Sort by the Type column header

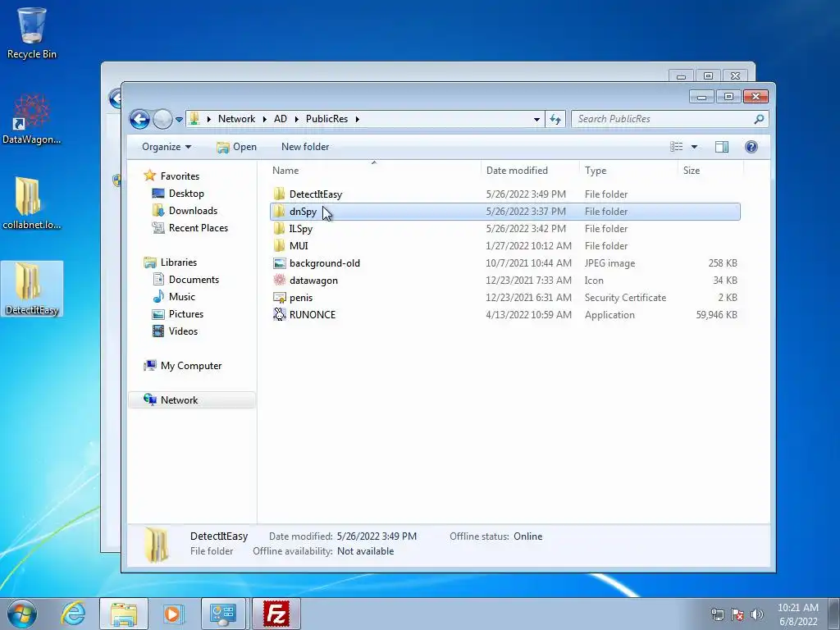628,171
